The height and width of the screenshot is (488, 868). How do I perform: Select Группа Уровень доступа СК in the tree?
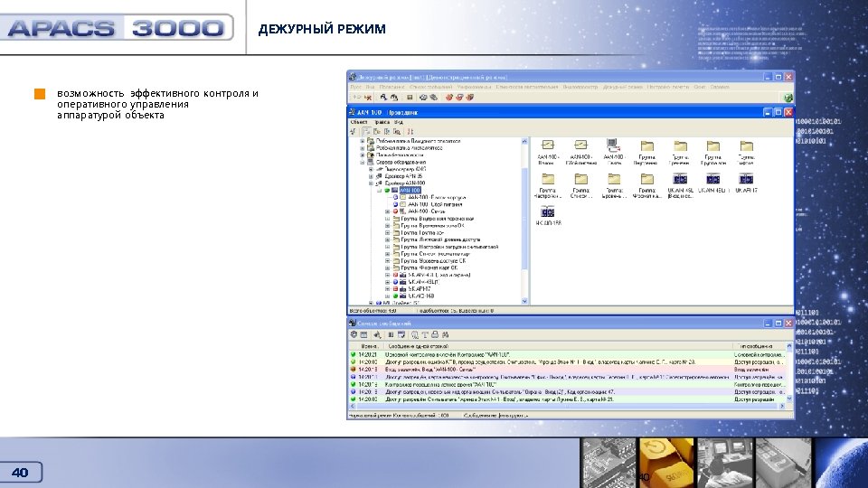(x=433, y=260)
